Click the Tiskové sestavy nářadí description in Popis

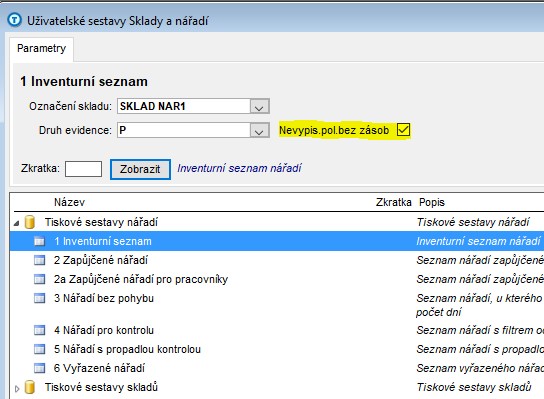pos(473,222)
